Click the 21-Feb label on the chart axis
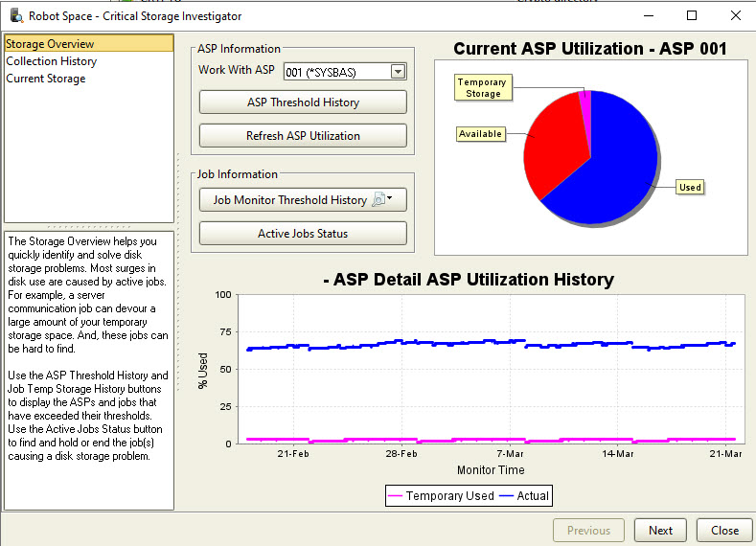 [x=293, y=453]
